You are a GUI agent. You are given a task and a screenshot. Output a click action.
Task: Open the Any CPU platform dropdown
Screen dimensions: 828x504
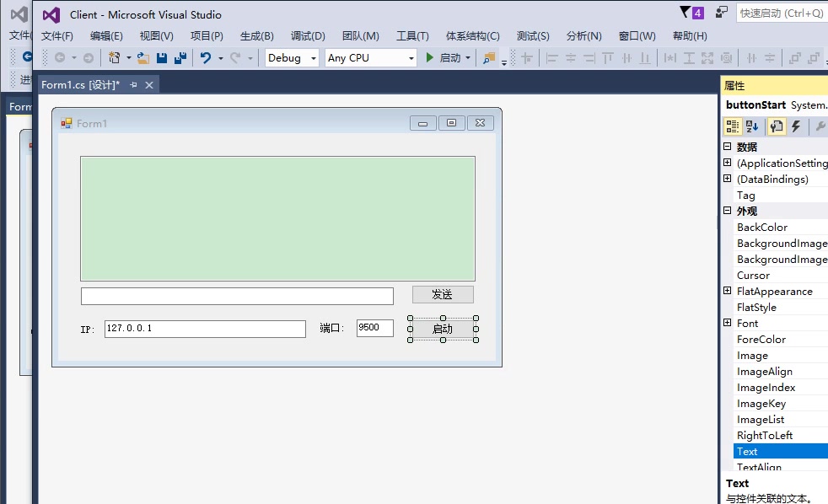(x=412, y=57)
